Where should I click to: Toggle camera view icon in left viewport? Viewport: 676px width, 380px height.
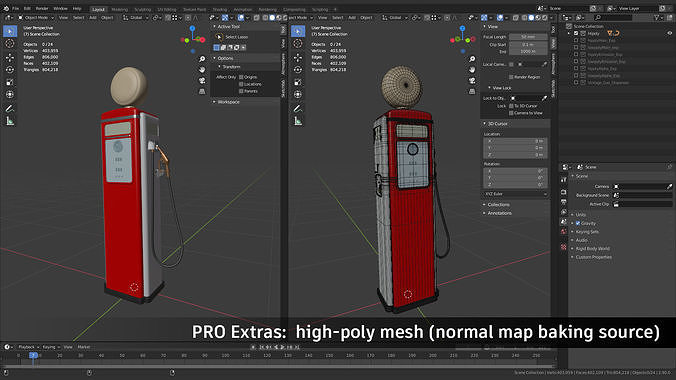[202, 80]
